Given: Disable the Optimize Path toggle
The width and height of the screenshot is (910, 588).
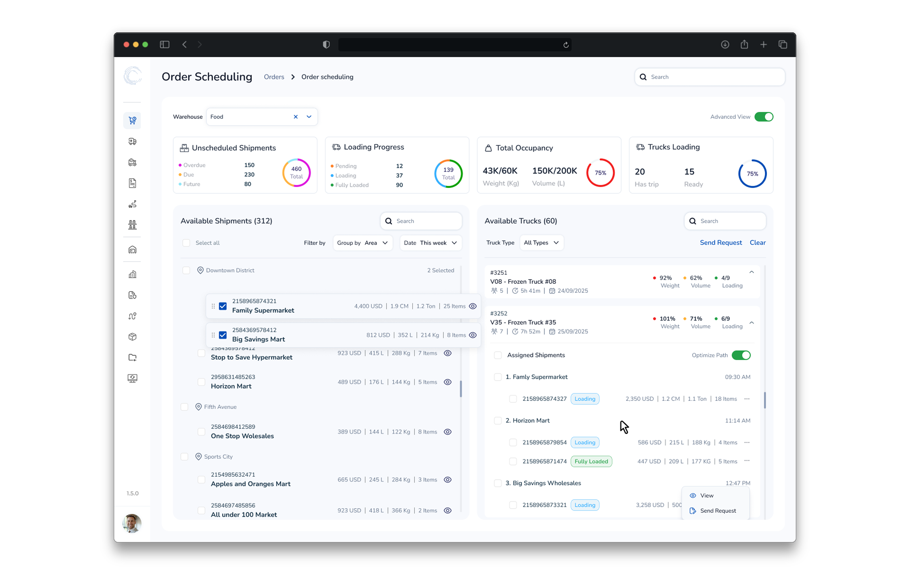Looking at the screenshot, I should coord(741,355).
